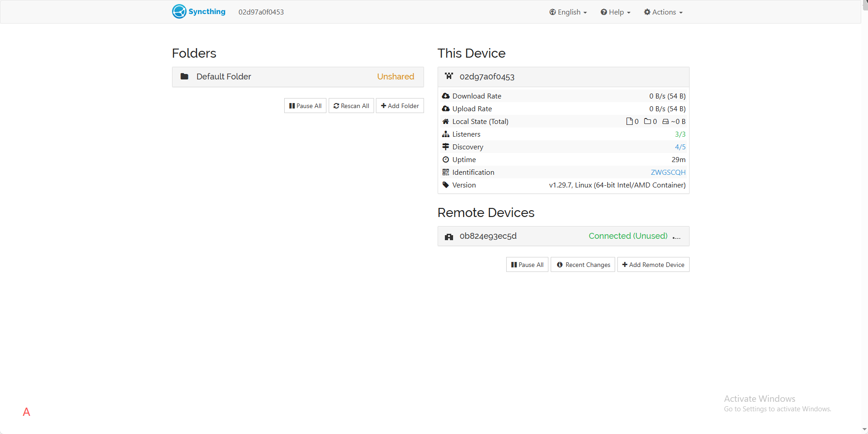Image resolution: width=868 pixels, height=434 pixels.
Task: Open the Actions menu
Action: tap(663, 12)
